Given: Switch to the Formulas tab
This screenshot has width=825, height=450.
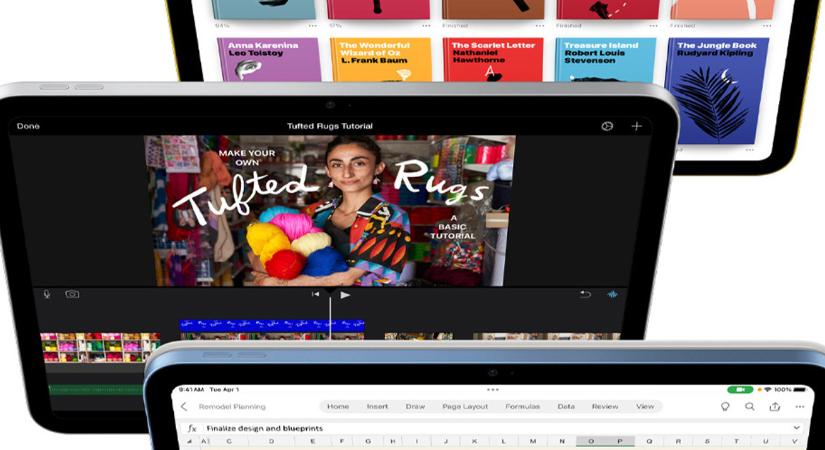Looking at the screenshot, I should 522,407.
